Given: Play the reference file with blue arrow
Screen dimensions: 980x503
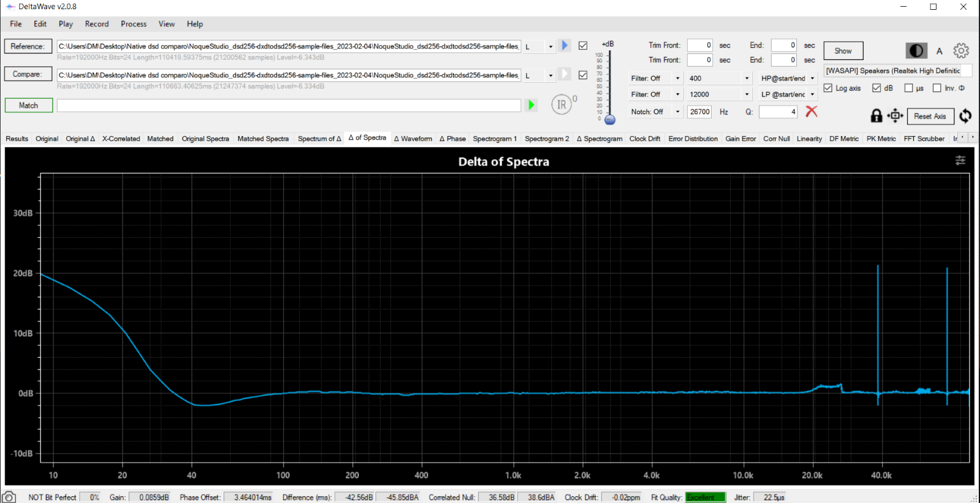Looking at the screenshot, I should click(565, 45).
